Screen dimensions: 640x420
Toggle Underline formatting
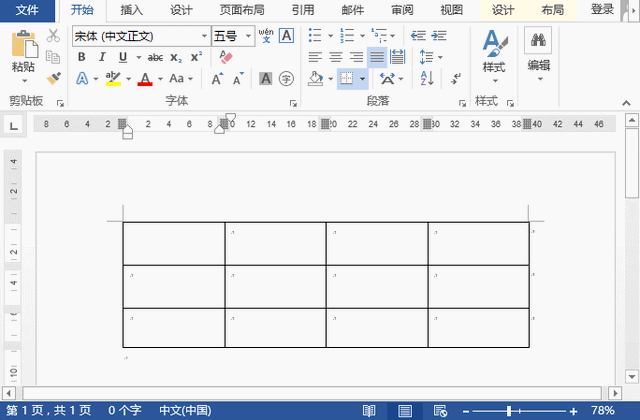pos(123,57)
